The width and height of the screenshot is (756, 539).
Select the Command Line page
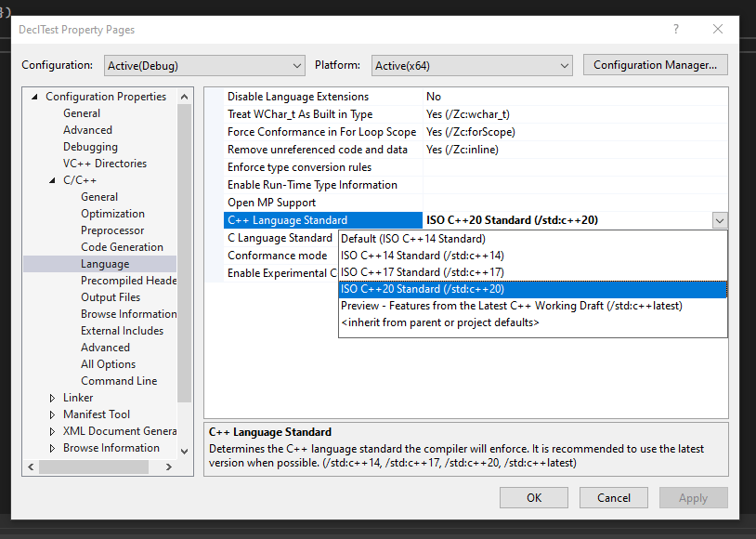pos(119,380)
